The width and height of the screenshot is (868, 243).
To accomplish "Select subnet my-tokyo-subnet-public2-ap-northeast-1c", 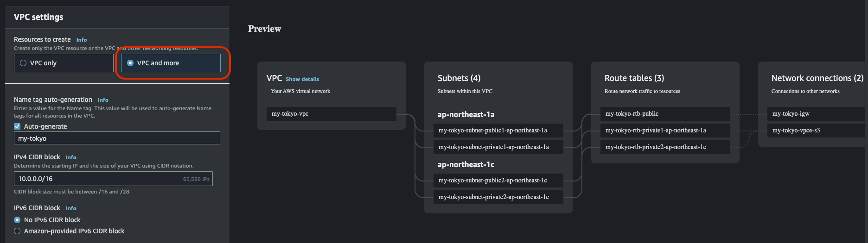I will (x=498, y=181).
